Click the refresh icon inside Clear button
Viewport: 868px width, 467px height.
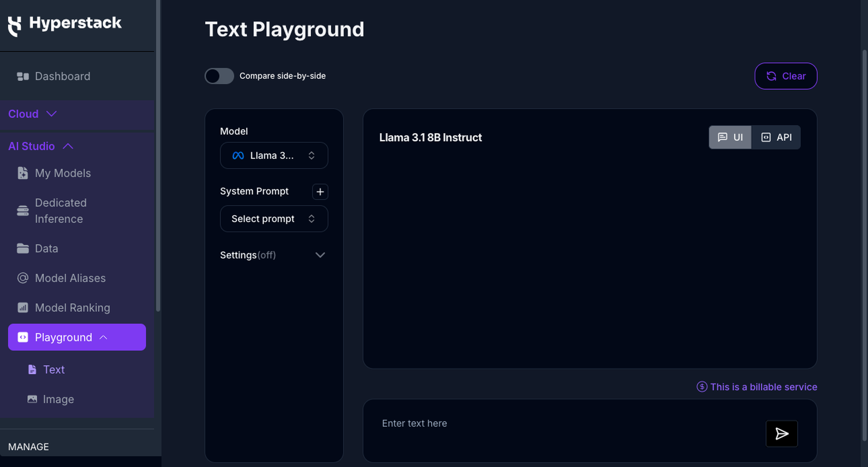coord(772,76)
